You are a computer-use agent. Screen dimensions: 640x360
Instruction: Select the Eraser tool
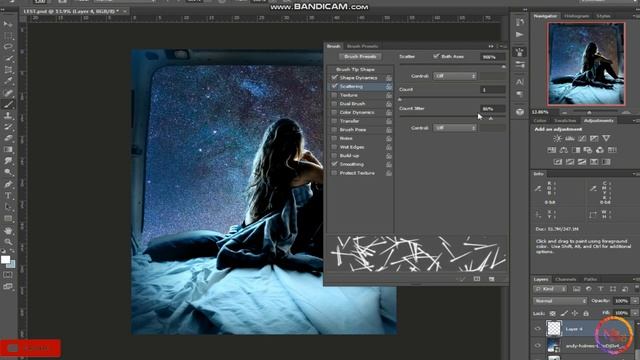tap(8, 138)
